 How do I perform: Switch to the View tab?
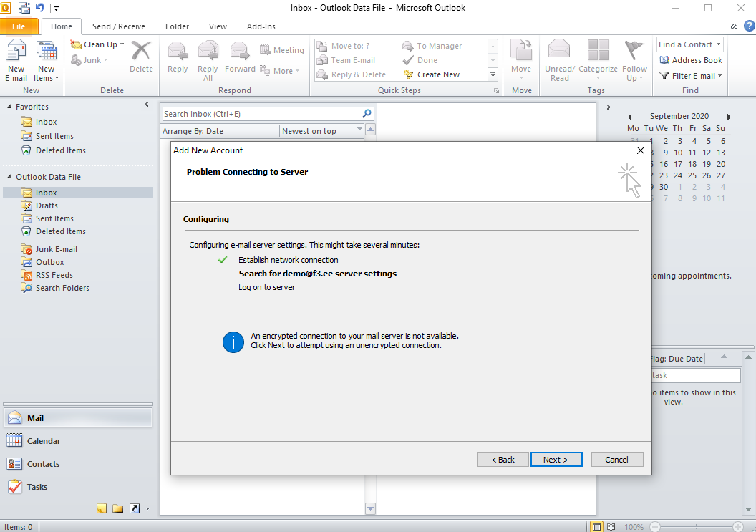[x=218, y=26]
